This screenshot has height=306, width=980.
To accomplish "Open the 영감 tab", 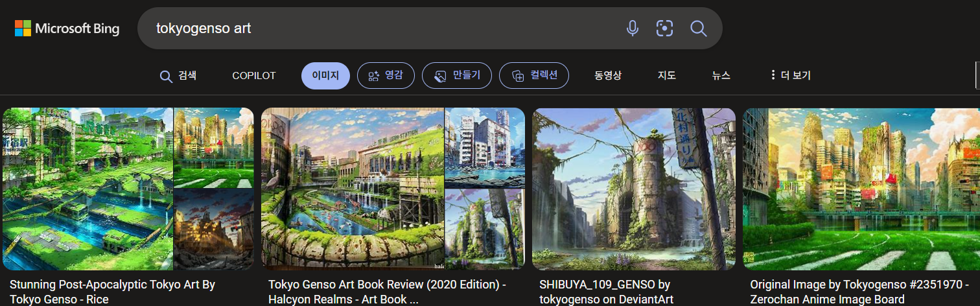I will [x=386, y=76].
